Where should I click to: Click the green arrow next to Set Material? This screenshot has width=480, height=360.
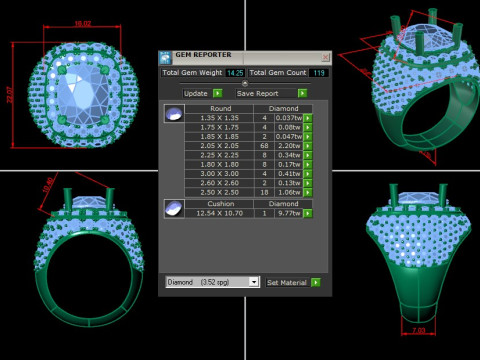pyautogui.click(x=315, y=282)
